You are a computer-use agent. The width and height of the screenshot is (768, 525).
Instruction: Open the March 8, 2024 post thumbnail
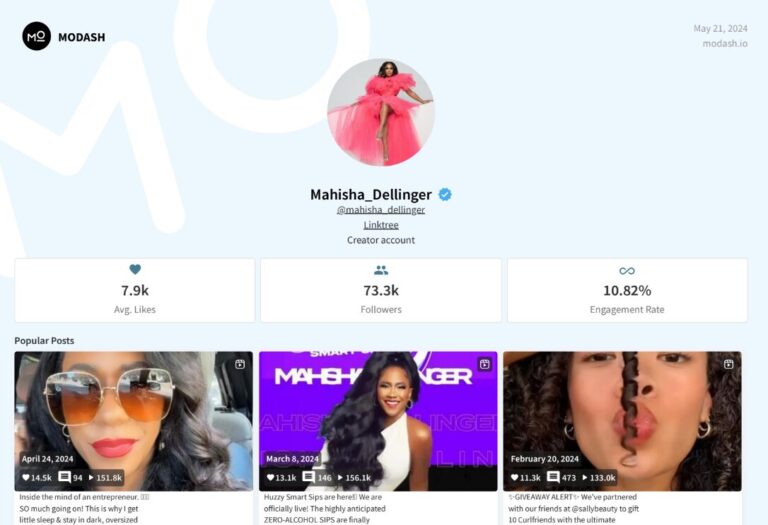(x=378, y=421)
